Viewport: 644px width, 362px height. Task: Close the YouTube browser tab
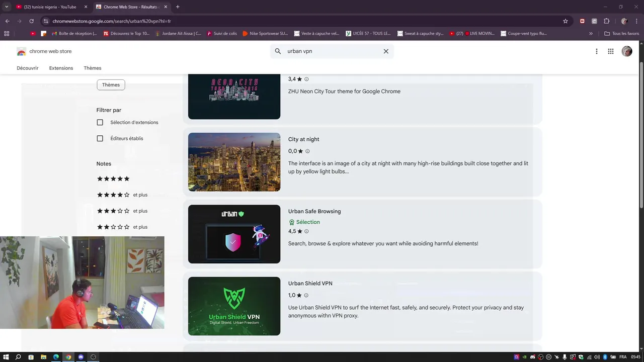coord(86,7)
